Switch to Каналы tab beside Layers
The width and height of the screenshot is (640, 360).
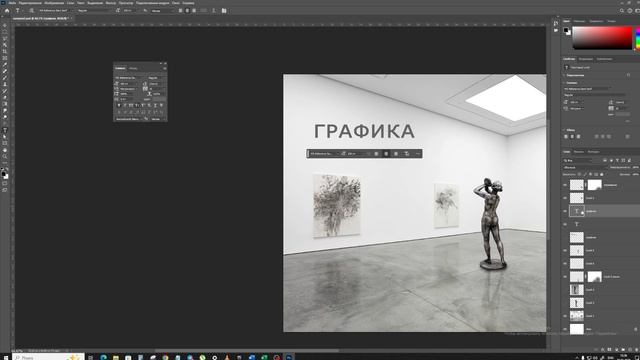(579, 152)
